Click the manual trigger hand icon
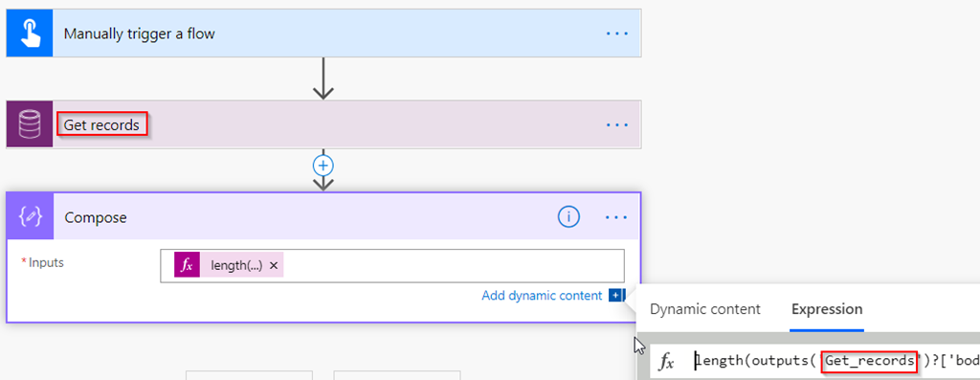980x380 pixels. pyautogui.click(x=30, y=34)
